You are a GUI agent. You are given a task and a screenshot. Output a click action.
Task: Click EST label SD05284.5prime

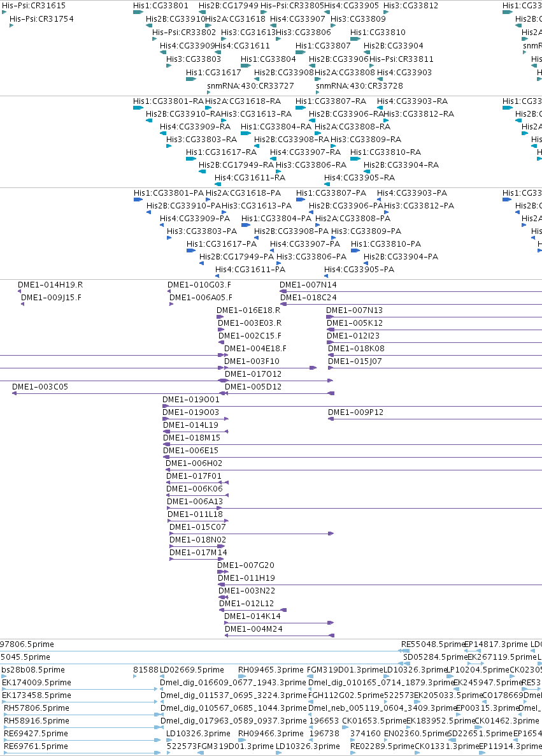click(435, 657)
